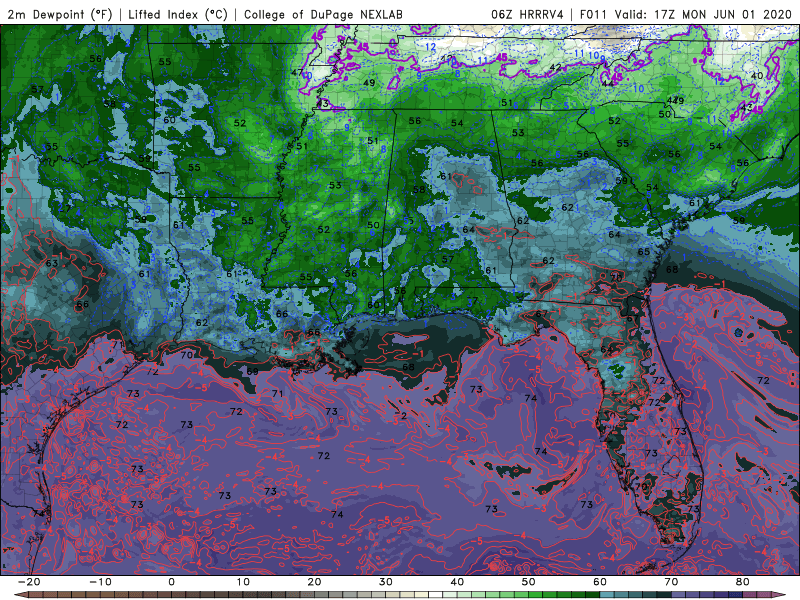Click the dewpoint color scale bar
Image resolution: width=800 pixels, height=600 pixels.
click(400, 595)
